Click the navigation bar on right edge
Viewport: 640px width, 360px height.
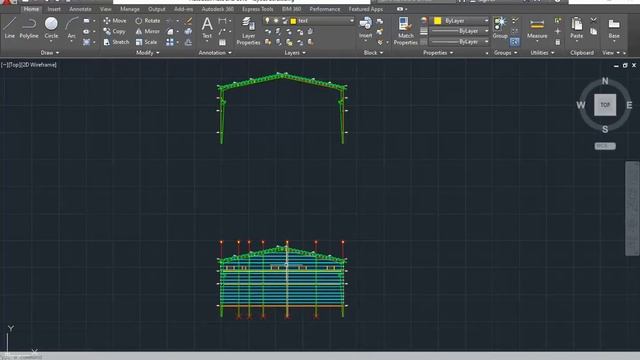(x=632, y=208)
